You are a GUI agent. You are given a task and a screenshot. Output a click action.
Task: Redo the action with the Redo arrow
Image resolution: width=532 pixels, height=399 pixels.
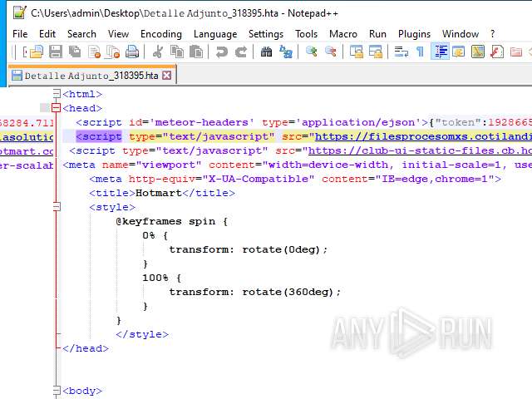241,52
